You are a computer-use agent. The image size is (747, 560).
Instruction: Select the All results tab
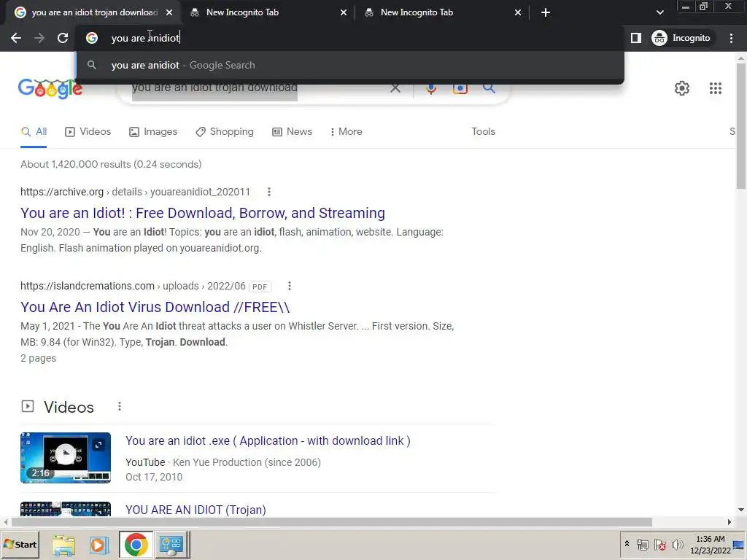coord(34,132)
